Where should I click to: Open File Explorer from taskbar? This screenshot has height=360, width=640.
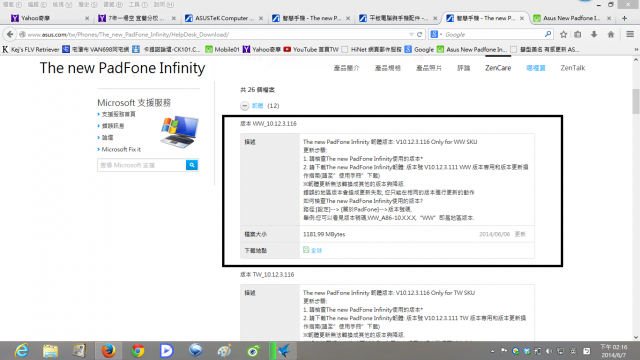(50, 351)
